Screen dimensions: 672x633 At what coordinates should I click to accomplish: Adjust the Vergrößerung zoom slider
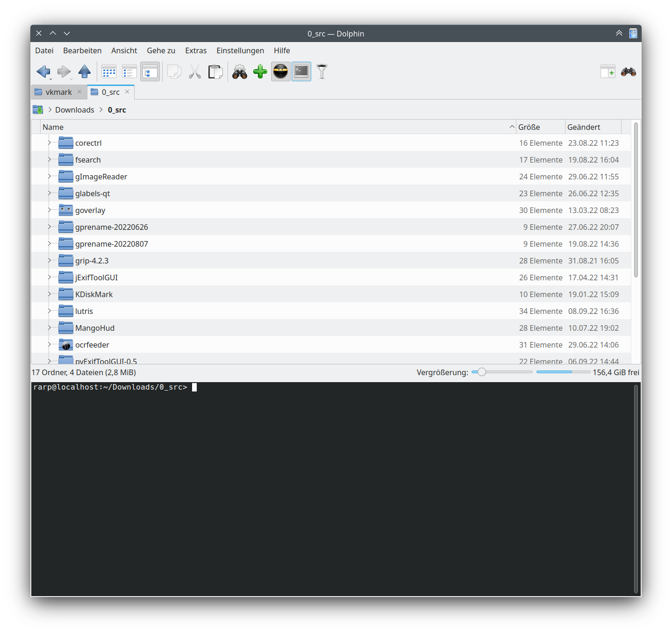[x=502, y=372]
